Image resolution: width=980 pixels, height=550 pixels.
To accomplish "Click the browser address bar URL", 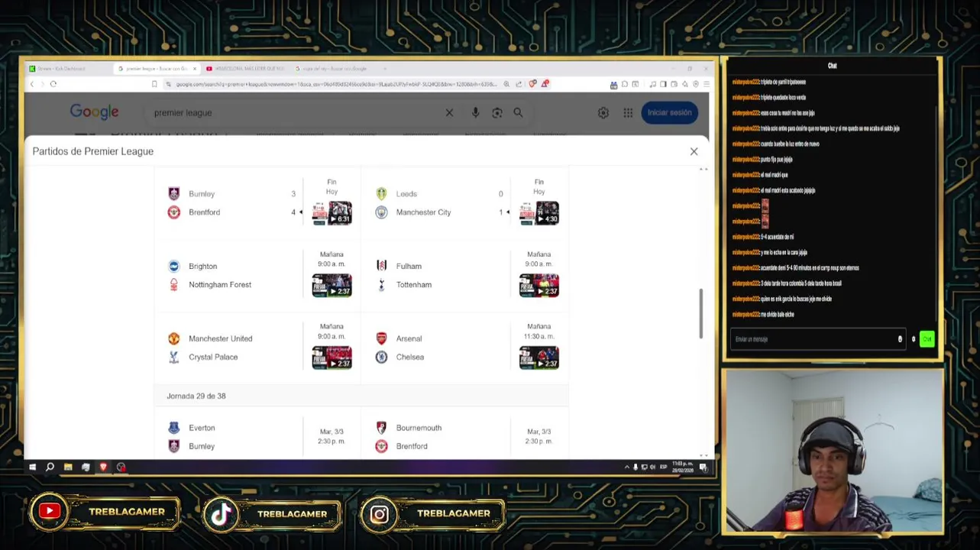I will 336,84.
